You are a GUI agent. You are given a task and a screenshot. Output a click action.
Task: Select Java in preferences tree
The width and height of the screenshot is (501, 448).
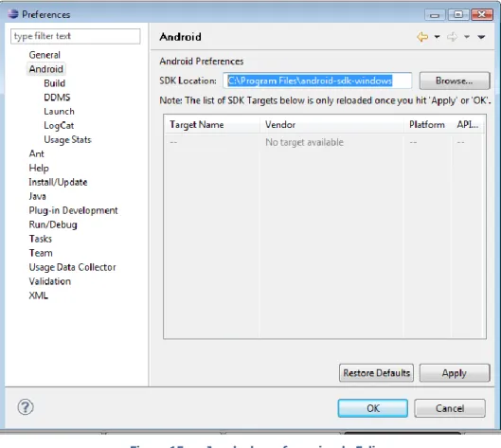pyautogui.click(x=37, y=196)
